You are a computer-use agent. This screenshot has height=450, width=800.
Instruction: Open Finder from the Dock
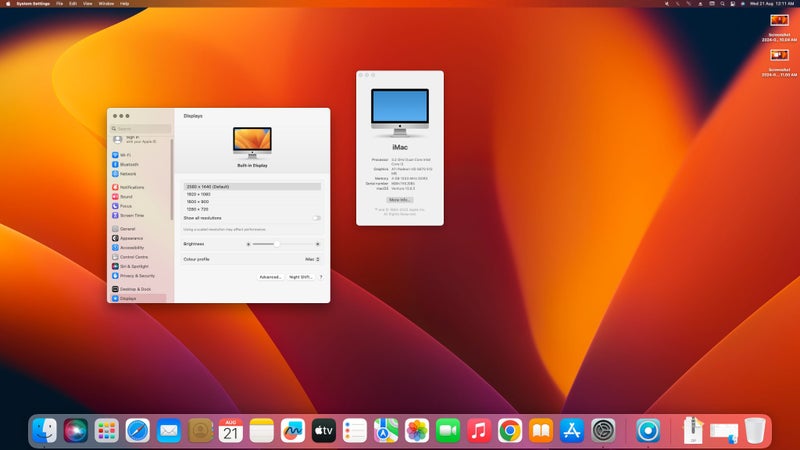coord(44,431)
